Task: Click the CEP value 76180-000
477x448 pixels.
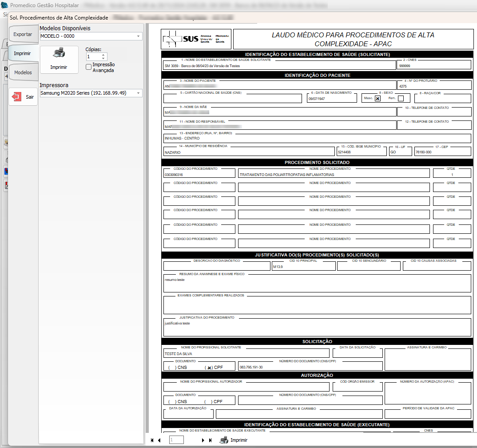Action: pyautogui.click(x=423, y=152)
